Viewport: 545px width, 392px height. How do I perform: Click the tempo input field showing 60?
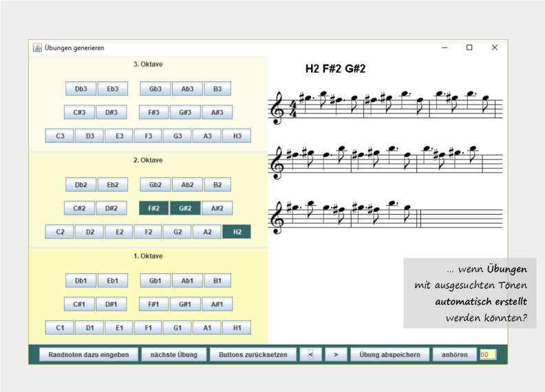tap(488, 355)
